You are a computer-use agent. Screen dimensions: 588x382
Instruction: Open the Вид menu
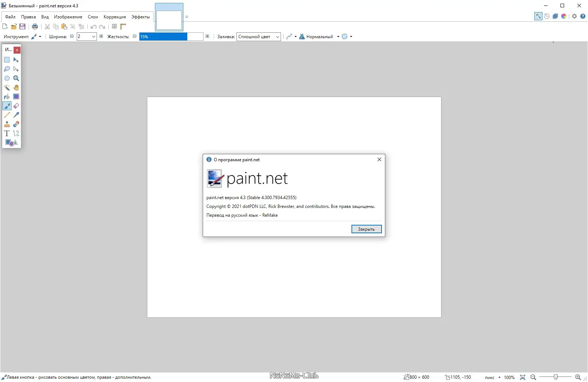coord(45,17)
